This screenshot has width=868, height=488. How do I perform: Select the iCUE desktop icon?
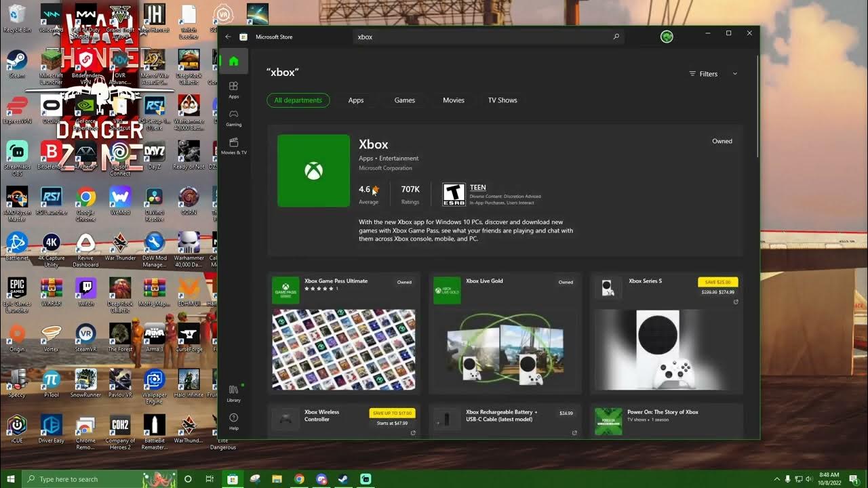click(17, 429)
